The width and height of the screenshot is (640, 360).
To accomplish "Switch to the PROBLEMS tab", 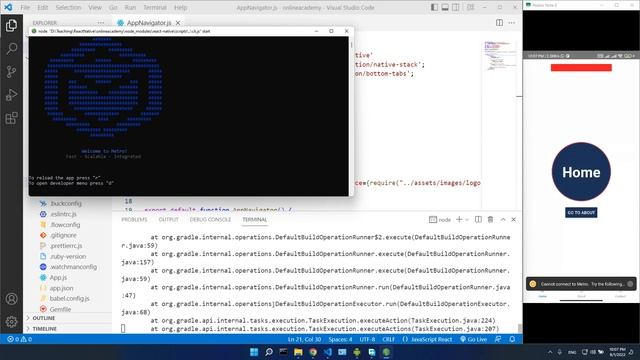I will [x=134, y=220].
